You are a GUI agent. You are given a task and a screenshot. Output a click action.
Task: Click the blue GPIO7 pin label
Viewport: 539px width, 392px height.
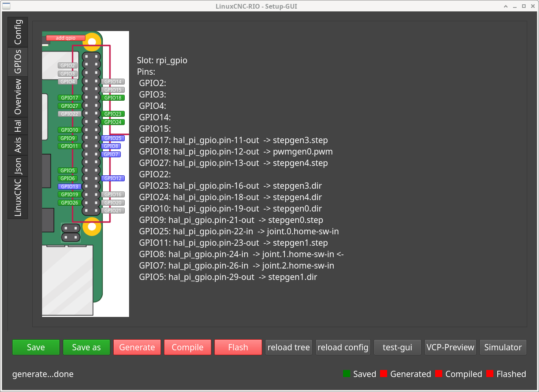pos(111,155)
